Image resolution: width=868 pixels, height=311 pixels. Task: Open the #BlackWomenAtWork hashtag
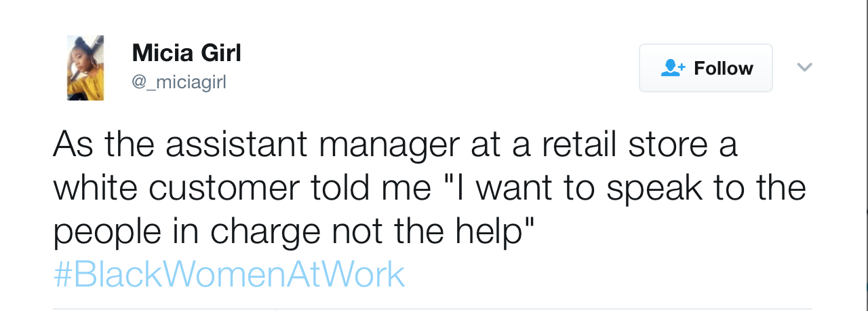[229, 275]
